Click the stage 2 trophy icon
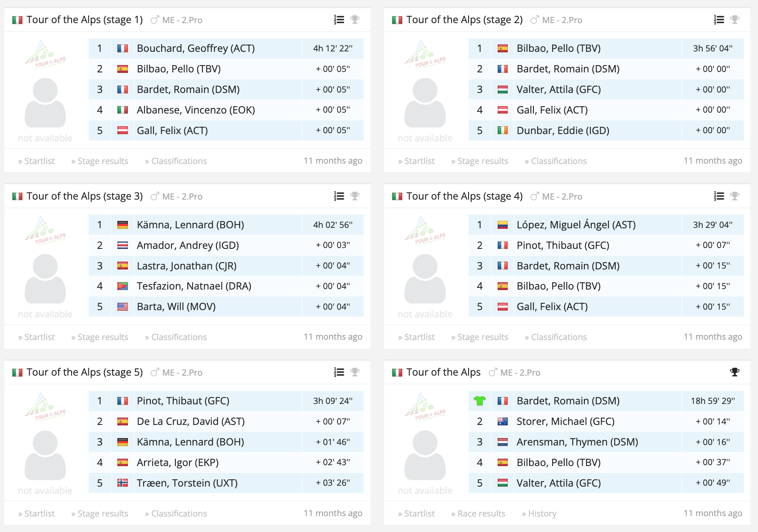The image size is (758, 532). coord(734,20)
